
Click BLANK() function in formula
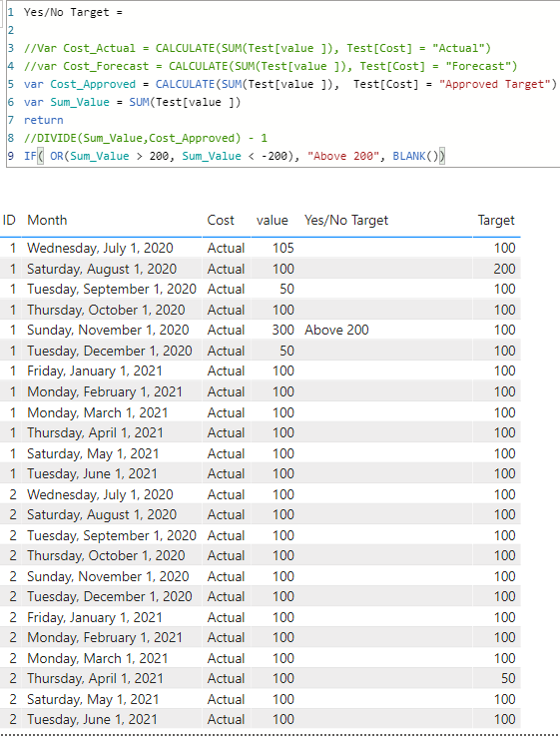coord(415,156)
